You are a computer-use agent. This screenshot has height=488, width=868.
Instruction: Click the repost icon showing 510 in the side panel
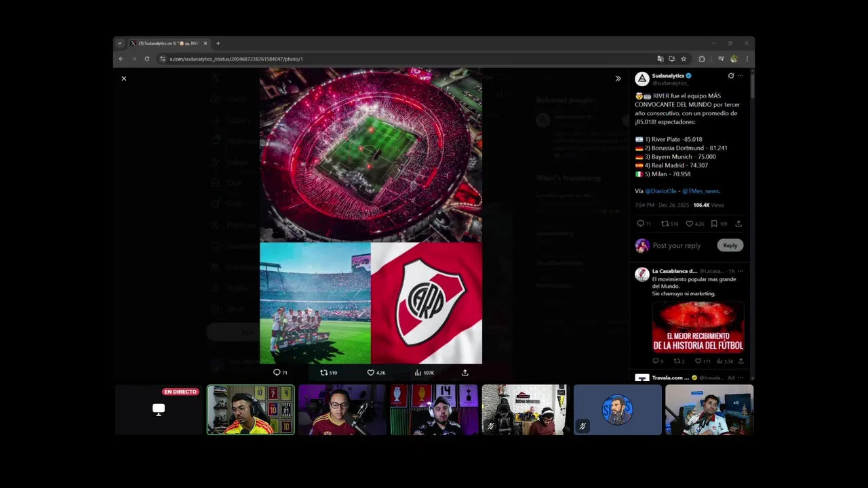coord(665,224)
